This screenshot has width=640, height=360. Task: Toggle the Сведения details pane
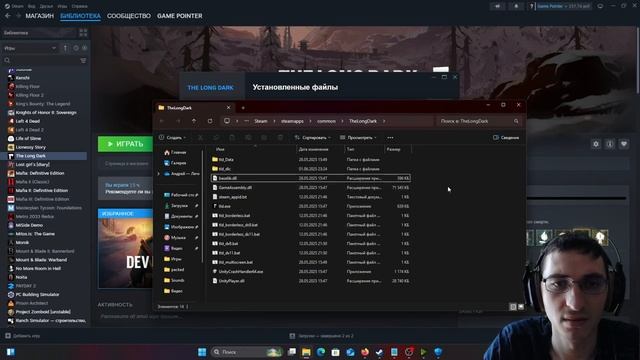click(506, 138)
